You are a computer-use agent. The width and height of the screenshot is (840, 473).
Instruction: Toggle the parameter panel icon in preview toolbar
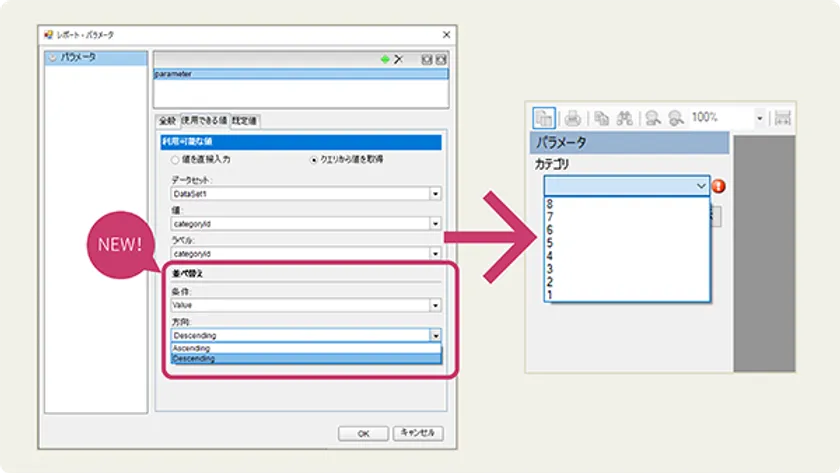pyautogui.click(x=543, y=118)
